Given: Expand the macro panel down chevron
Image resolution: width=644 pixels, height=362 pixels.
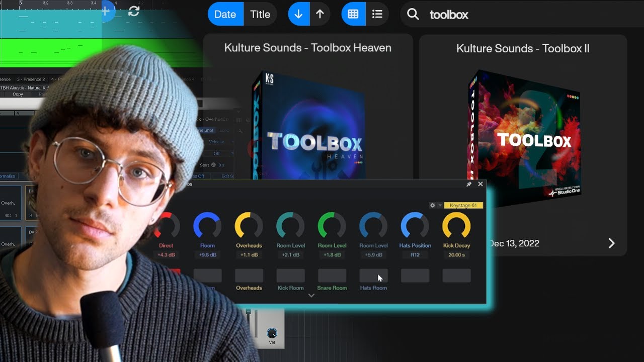Looking at the screenshot, I should (311, 296).
